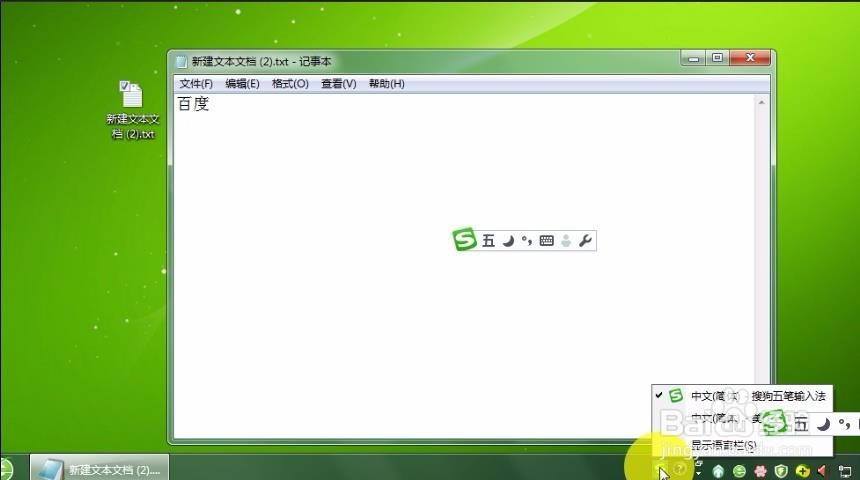Open the soft keyboard from floating IME bar
The height and width of the screenshot is (480, 860).
pos(546,241)
